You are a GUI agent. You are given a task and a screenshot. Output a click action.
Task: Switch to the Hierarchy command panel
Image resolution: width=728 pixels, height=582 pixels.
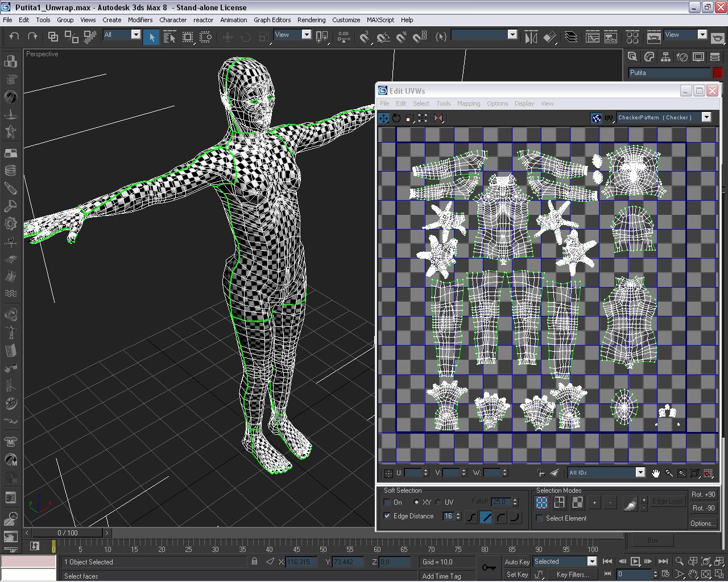[x=665, y=57]
